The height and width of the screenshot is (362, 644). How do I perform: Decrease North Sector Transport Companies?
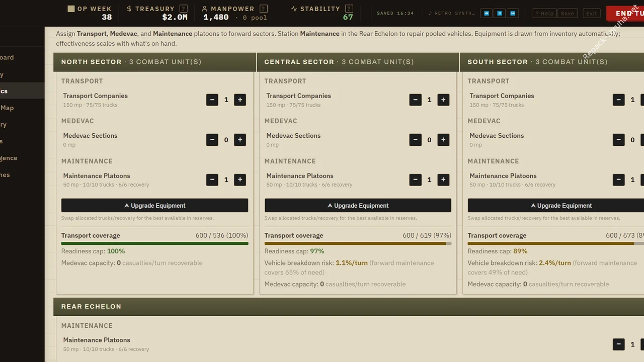(x=212, y=100)
